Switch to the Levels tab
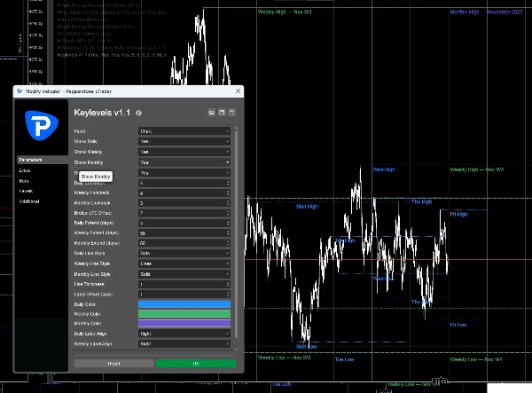Image resolution: width=532 pixels, height=393 pixels. 26,191
